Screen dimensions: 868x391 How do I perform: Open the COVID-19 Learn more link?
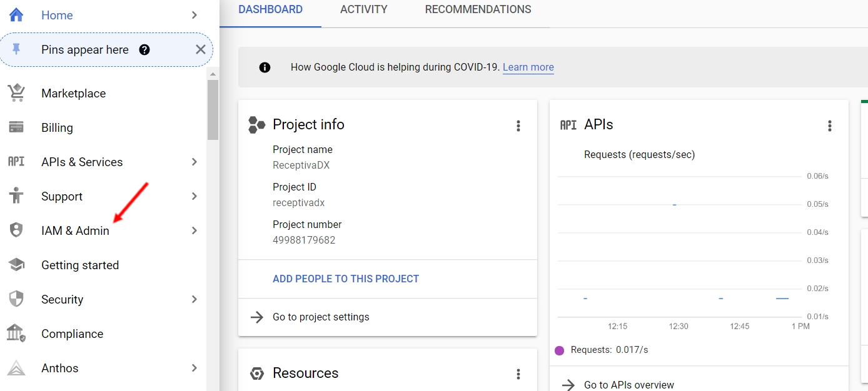(x=528, y=67)
